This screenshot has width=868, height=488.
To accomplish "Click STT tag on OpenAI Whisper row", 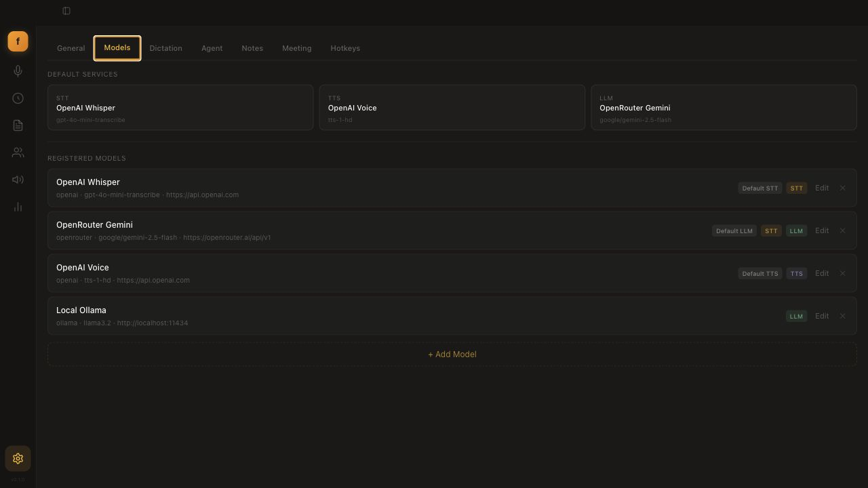I will pos(797,188).
